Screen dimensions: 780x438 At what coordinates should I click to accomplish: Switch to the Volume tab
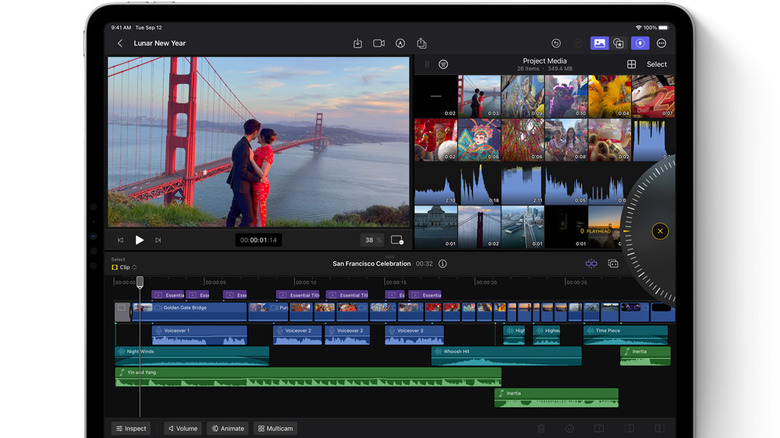tap(182, 428)
